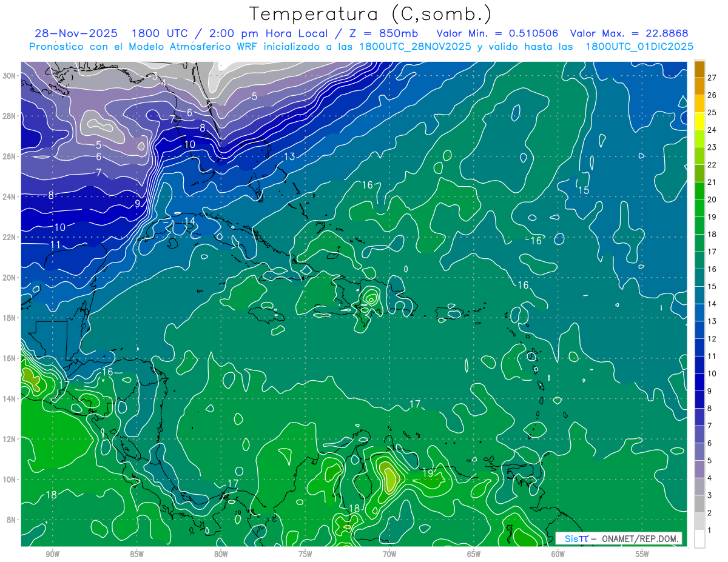Click the 80W longitude axis label
728x562 pixels.
coord(221,554)
